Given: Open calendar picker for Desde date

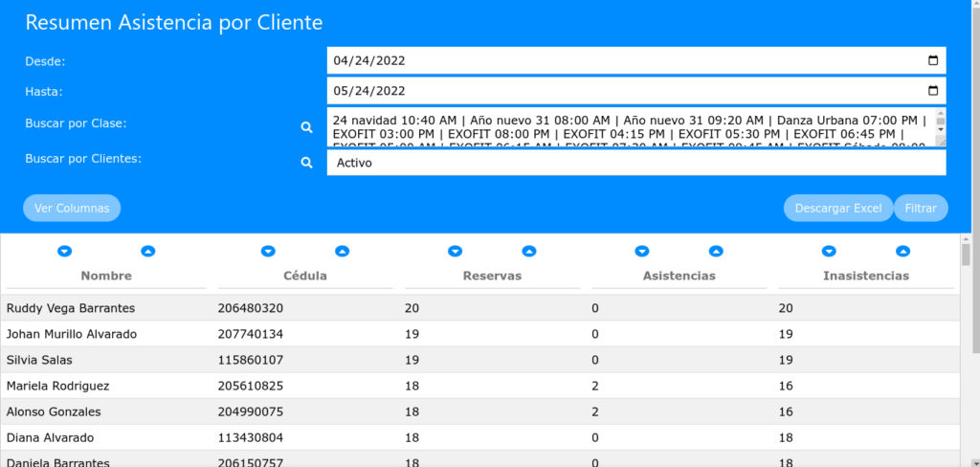Looking at the screenshot, I should 933,61.
